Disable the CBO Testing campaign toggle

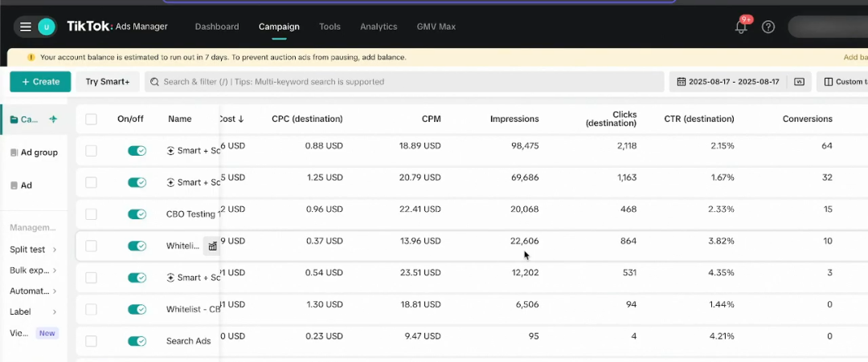pos(137,214)
